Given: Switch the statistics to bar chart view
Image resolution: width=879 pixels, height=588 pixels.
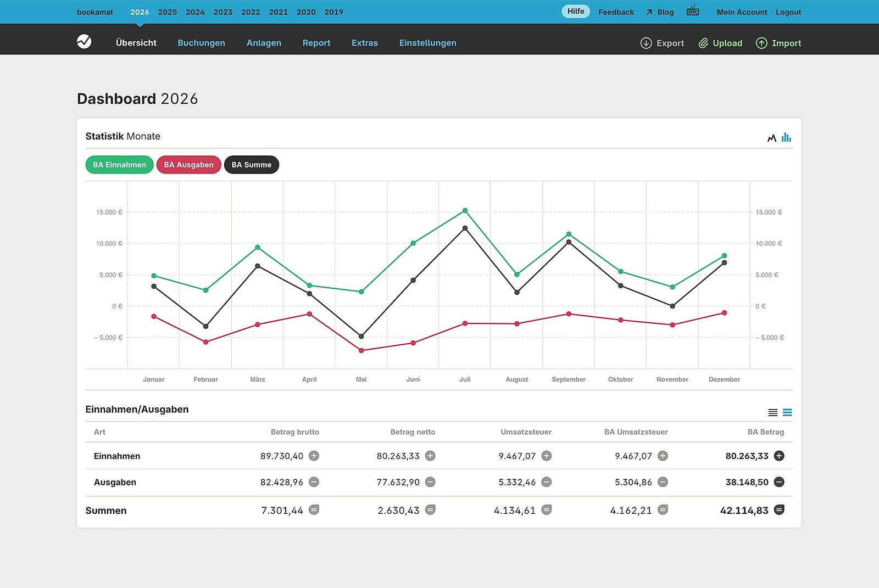Looking at the screenshot, I should click(x=787, y=137).
